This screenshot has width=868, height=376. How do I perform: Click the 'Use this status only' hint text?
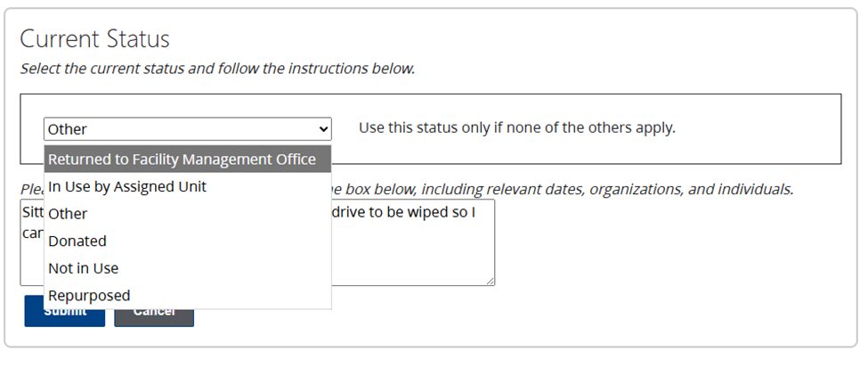tap(516, 127)
